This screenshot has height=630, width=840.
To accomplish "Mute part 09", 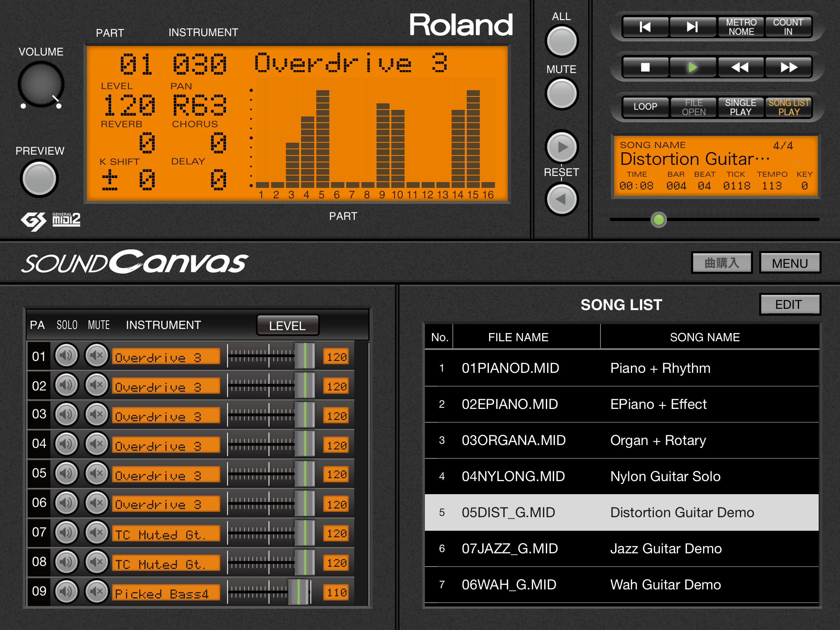I will click(x=97, y=591).
